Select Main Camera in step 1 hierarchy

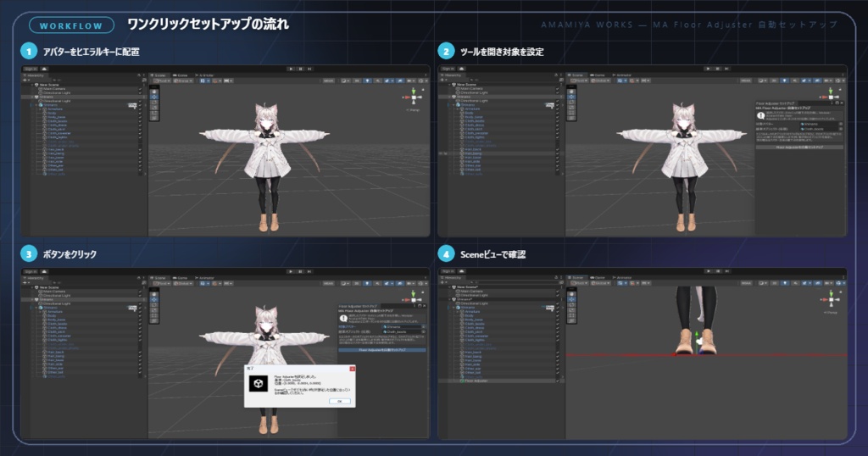pos(54,89)
